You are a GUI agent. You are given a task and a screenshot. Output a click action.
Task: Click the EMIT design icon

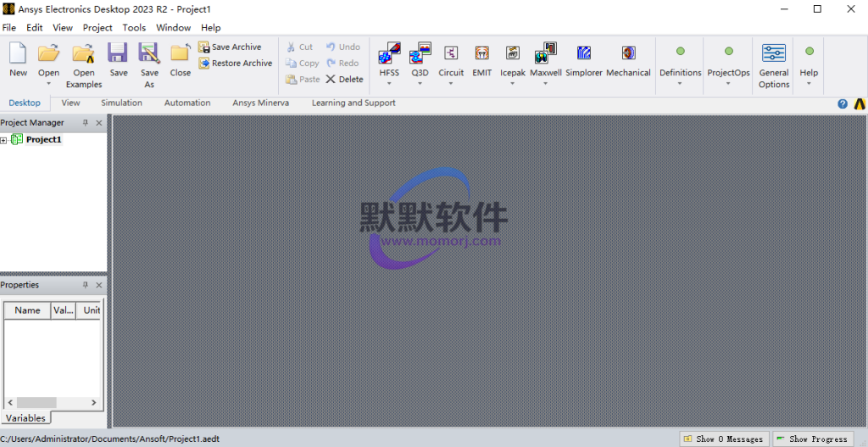481,55
